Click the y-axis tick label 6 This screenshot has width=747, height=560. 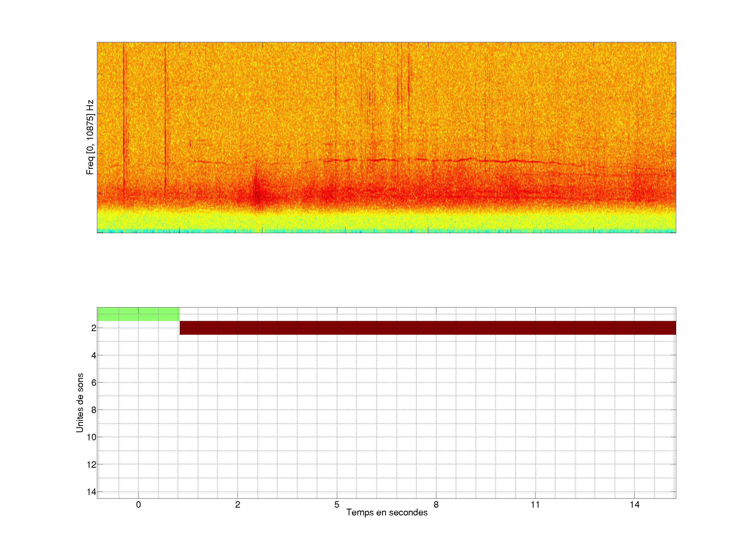[x=94, y=382]
